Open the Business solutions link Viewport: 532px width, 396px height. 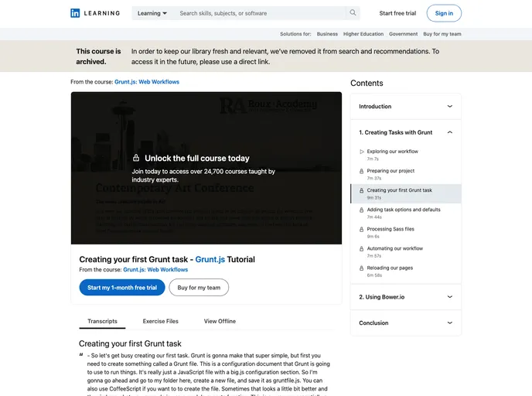(x=327, y=34)
